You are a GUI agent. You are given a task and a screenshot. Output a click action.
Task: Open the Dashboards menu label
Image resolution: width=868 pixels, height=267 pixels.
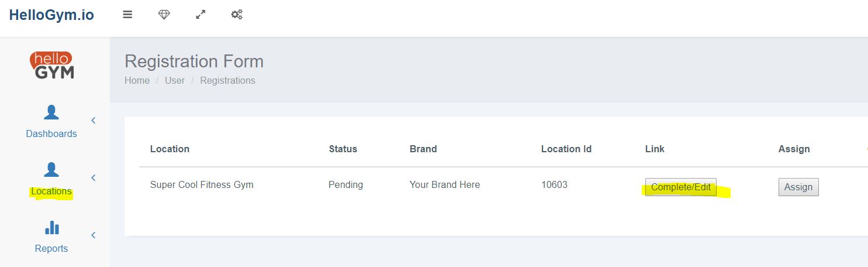pyautogui.click(x=51, y=133)
